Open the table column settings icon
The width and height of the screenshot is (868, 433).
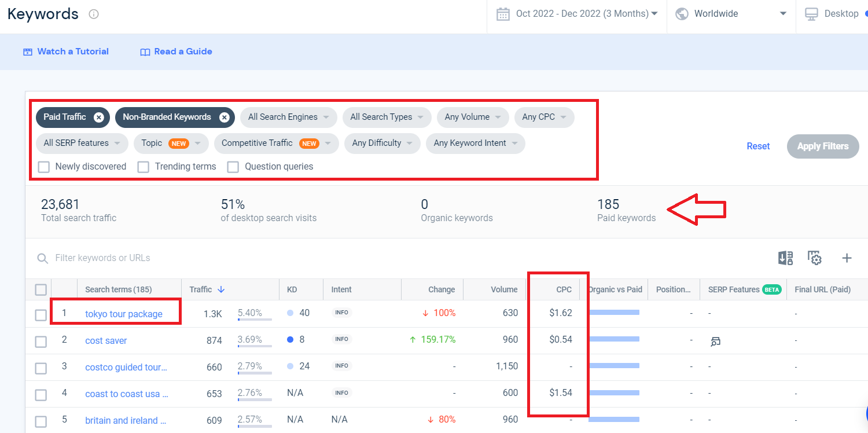point(815,258)
